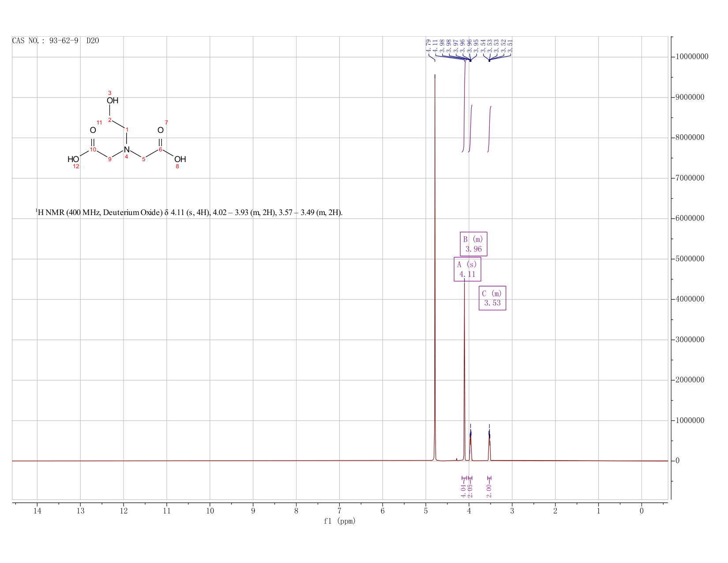This screenshot has height=563, width=728.
Task: Click the tall solvent peak at 4.79 ppm
Action: pos(435,265)
